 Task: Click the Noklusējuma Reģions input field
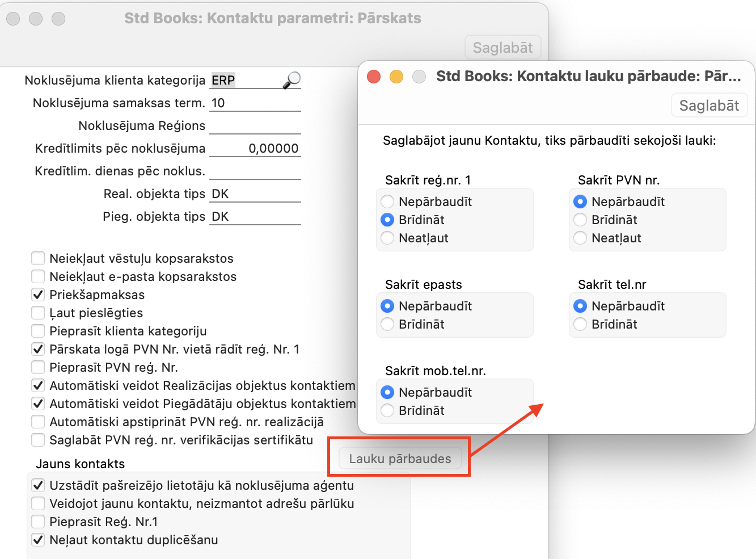pos(255,125)
